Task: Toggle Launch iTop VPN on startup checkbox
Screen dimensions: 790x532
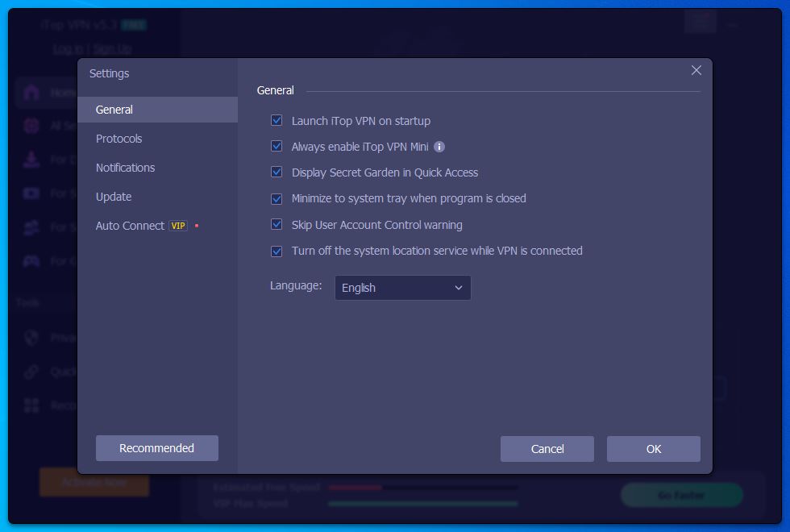Action: click(x=276, y=120)
